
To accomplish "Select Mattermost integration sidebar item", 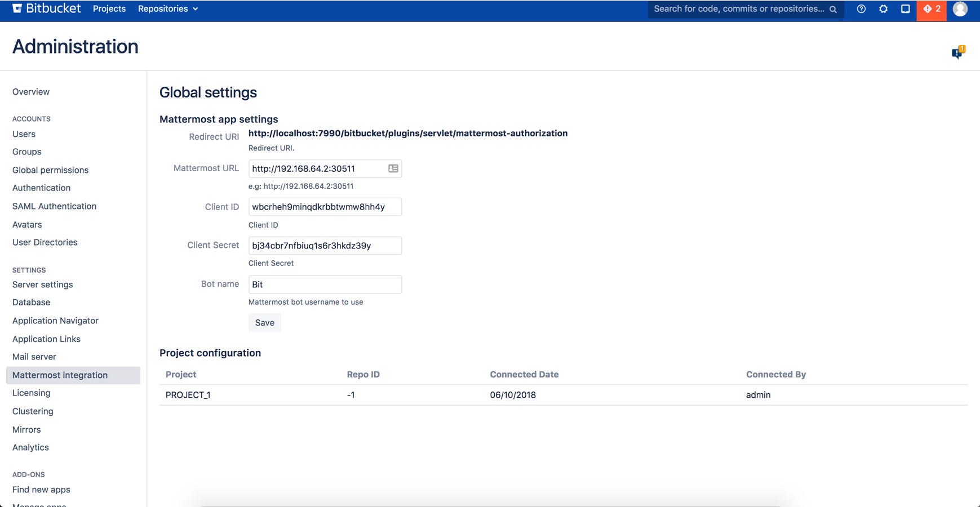I will click(x=73, y=375).
